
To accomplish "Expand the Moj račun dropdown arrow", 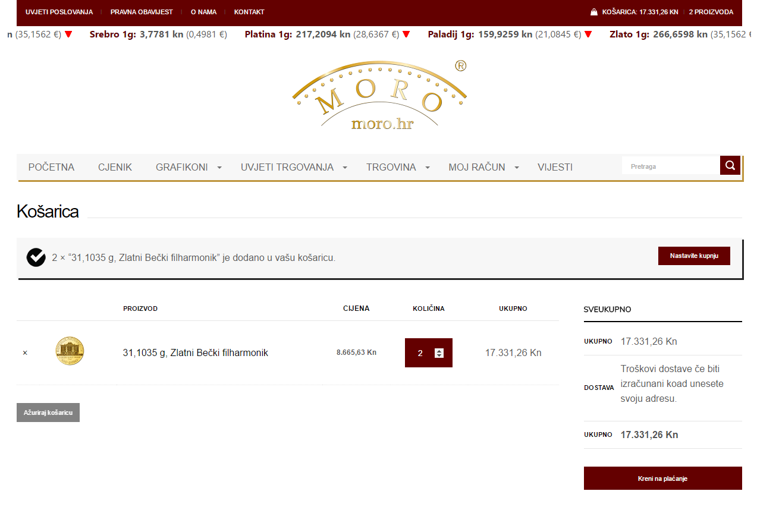I will [x=517, y=168].
